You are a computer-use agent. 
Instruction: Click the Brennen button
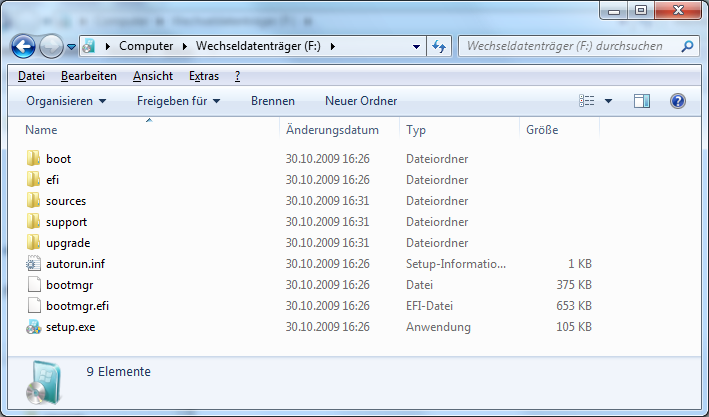pyautogui.click(x=272, y=101)
